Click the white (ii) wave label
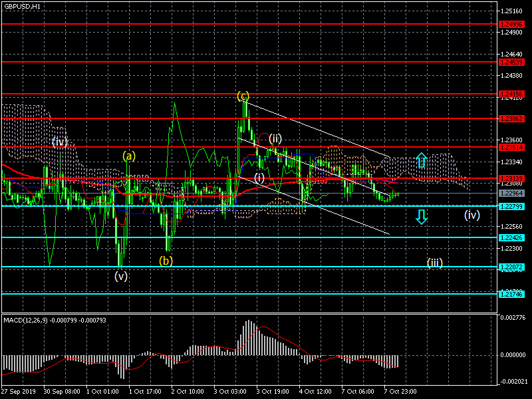The width and height of the screenshot is (532, 399). pos(275,138)
